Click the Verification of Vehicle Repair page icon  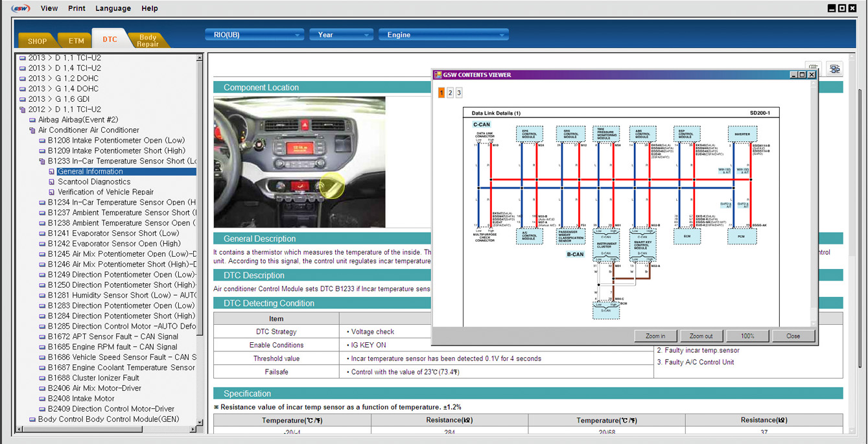[52, 193]
